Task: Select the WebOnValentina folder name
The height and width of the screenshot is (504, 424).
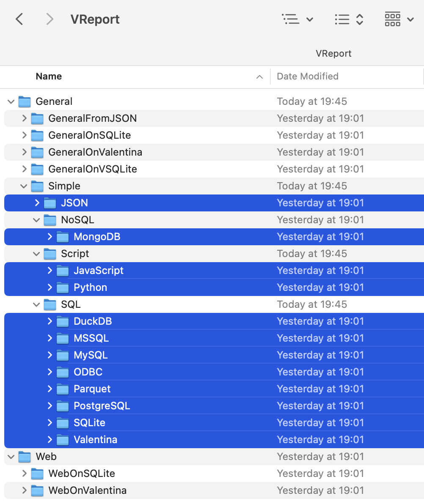Action: pyautogui.click(x=88, y=490)
